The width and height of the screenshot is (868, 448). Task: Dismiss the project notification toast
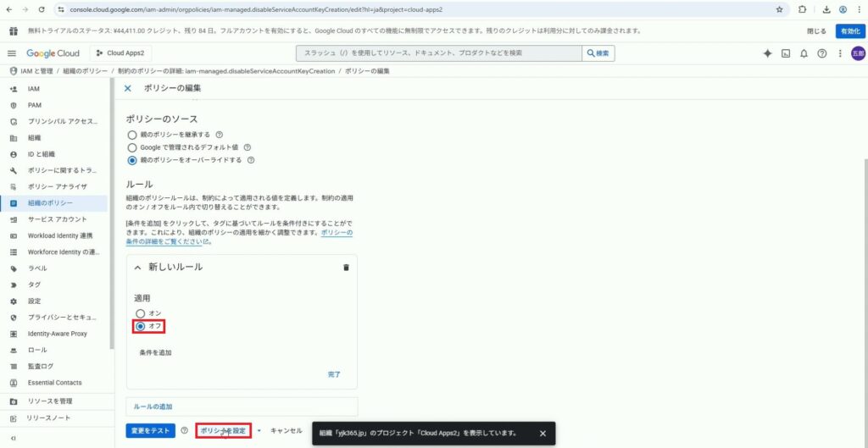click(542, 433)
